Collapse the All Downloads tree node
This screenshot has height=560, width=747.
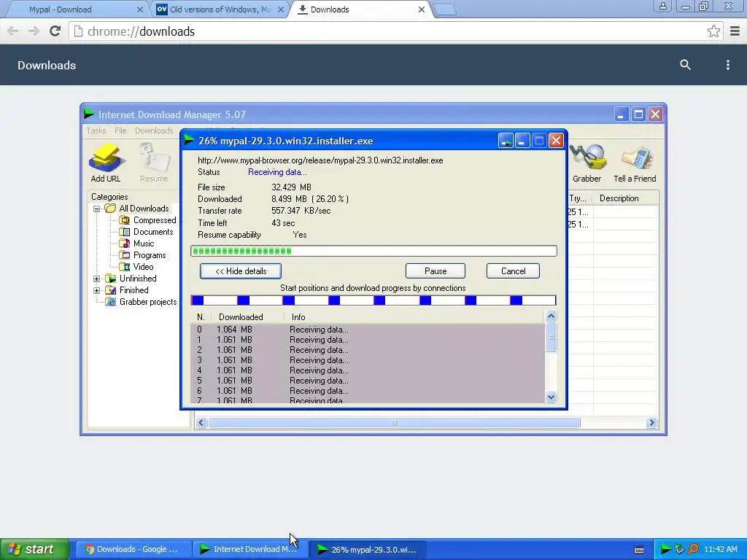coord(97,209)
